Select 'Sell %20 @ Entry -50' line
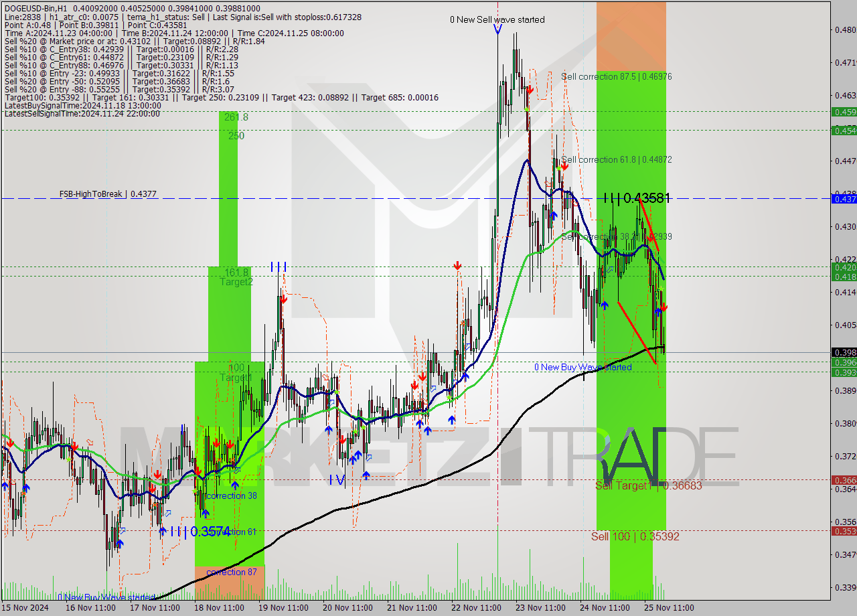Image resolution: width=857 pixels, height=616 pixels. click(x=118, y=81)
